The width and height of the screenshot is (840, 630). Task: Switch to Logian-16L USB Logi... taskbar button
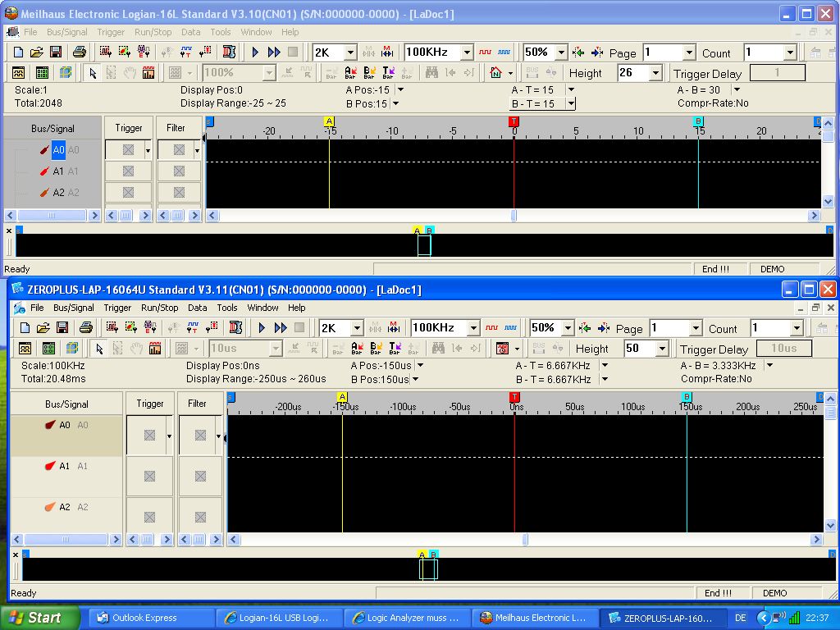click(x=279, y=618)
